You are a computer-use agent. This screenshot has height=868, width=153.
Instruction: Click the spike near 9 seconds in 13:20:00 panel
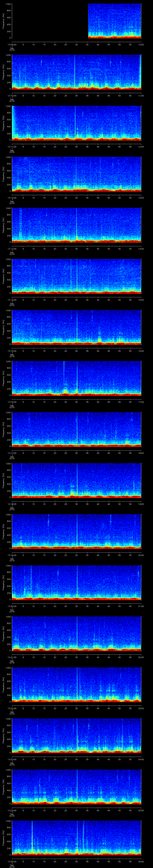[x=31, y=580]
